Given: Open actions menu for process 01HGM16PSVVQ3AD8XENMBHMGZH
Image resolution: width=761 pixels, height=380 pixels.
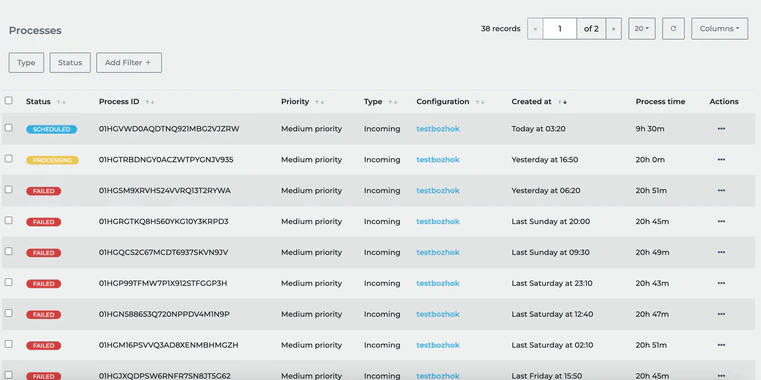Looking at the screenshot, I should pyautogui.click(x=721, y=345).
